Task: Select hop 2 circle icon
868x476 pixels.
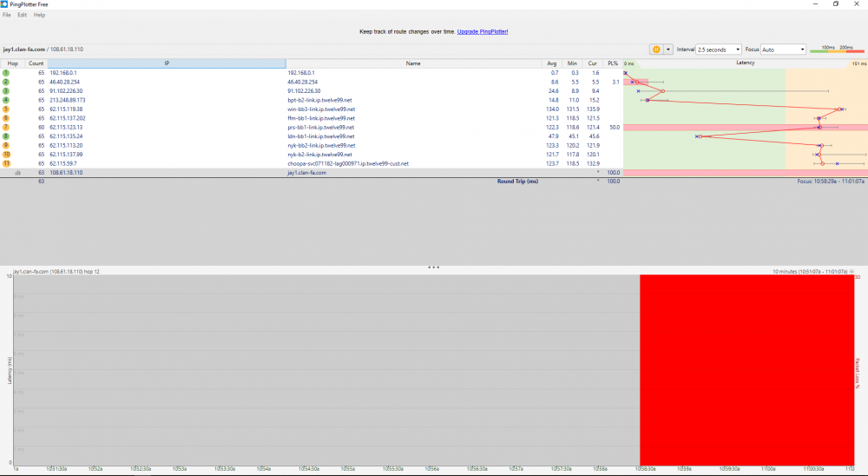Action: 6,82
